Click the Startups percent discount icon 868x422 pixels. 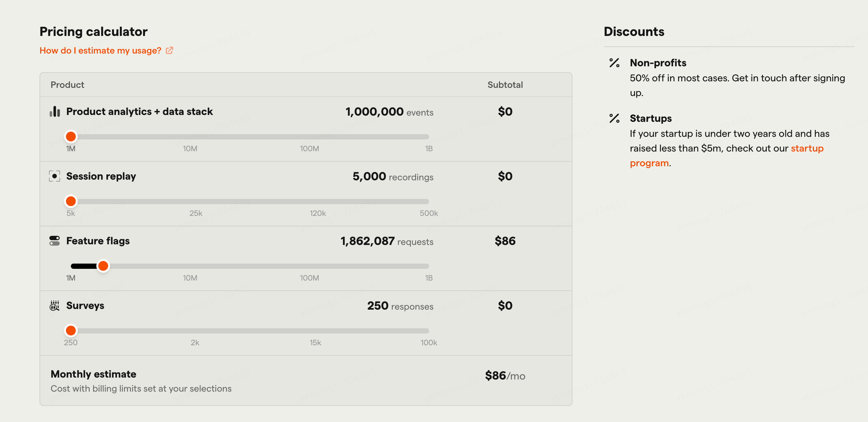click(x=614, y=118)
